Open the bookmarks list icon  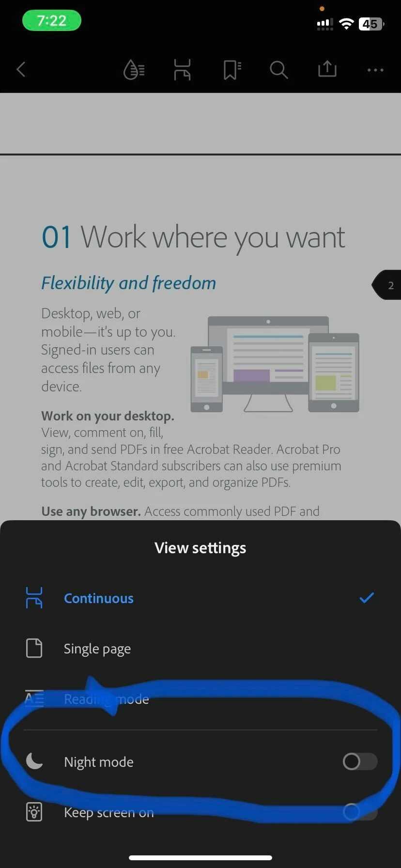pos(232,70)
